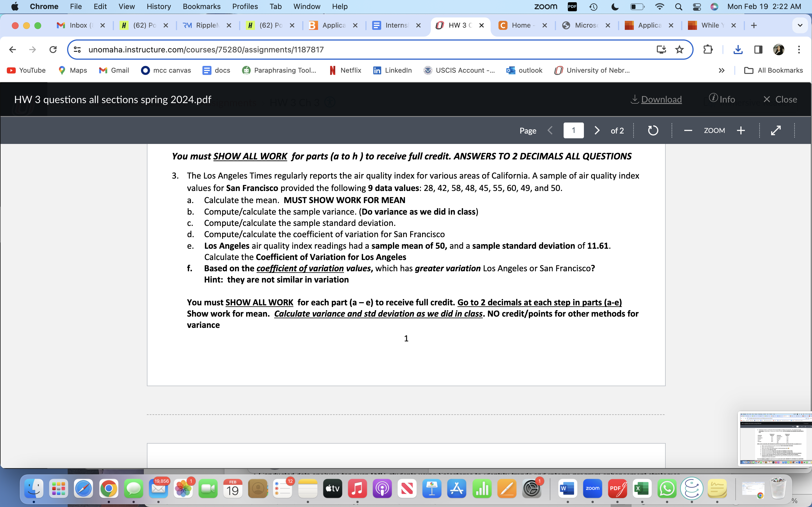Open Chrome Extensions puzzle icon
812x507 pixels.
point(708,50)
